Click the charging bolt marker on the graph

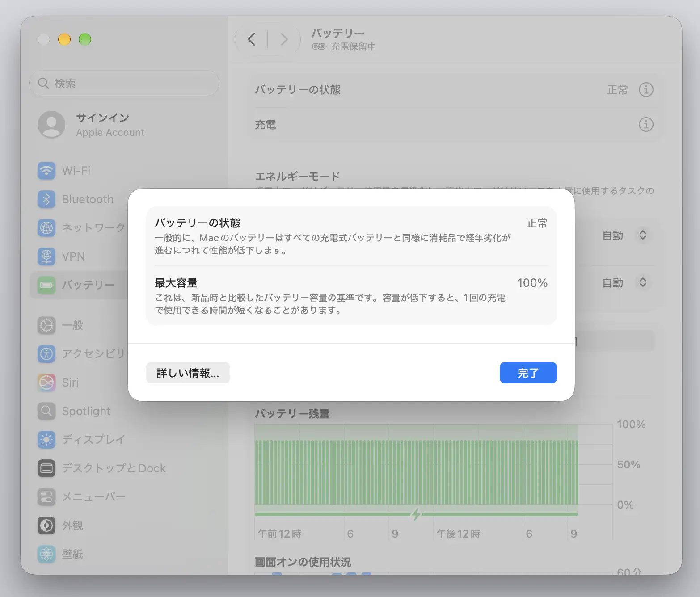coord(416,514)
